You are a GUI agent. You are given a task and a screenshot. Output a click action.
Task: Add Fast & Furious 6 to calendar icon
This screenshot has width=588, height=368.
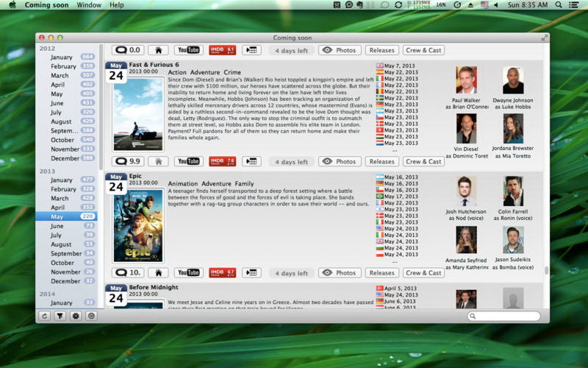point(251,161)
